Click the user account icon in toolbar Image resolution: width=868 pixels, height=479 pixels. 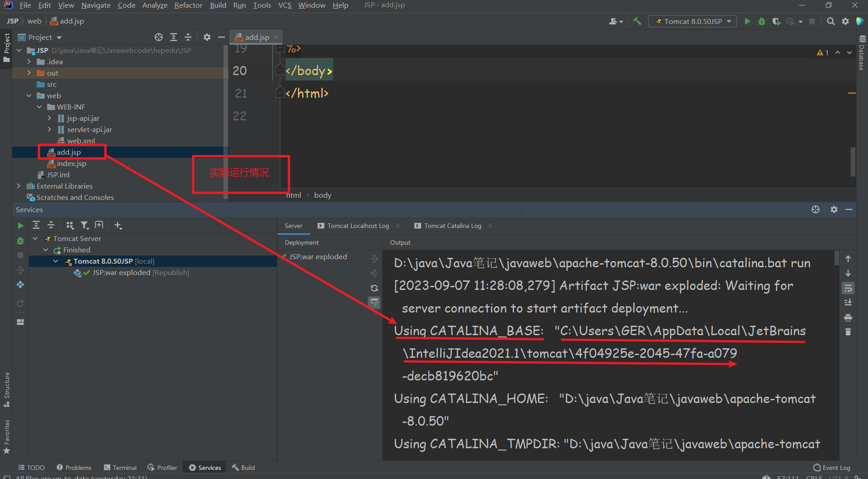coord(616,21)
